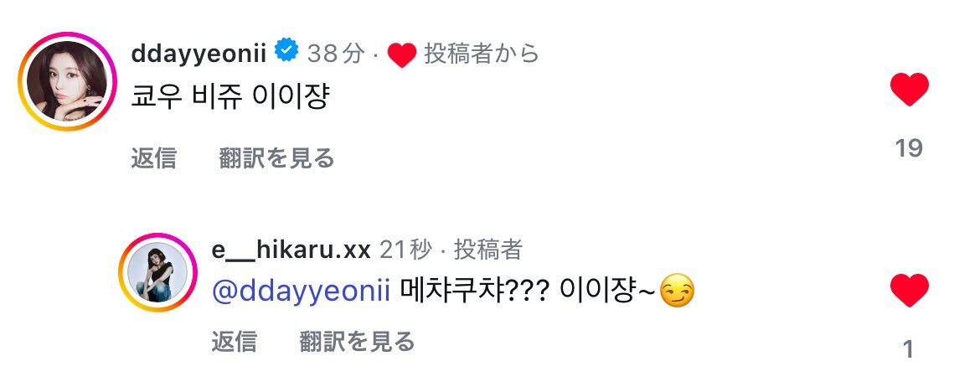Viewport: 980px width, 392px height.
Task: Open the e__hikaru.xx username link
Action: pyautogui.click(x=291, y=250)
